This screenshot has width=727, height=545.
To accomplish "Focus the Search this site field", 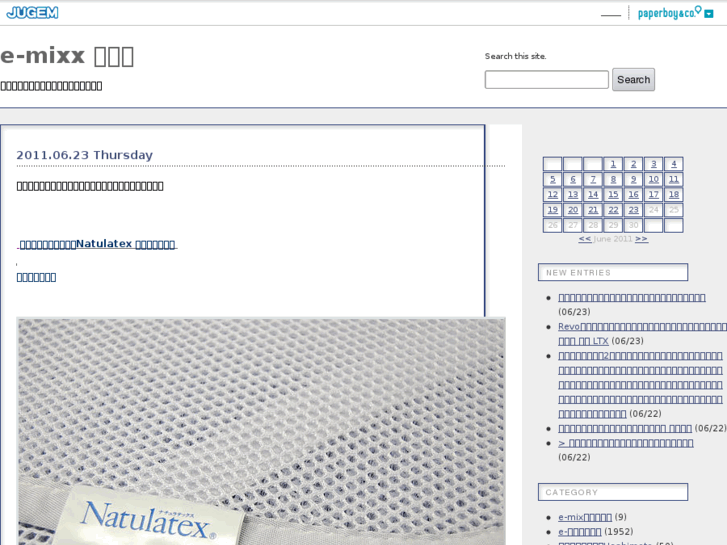I will tap(547, 79).
